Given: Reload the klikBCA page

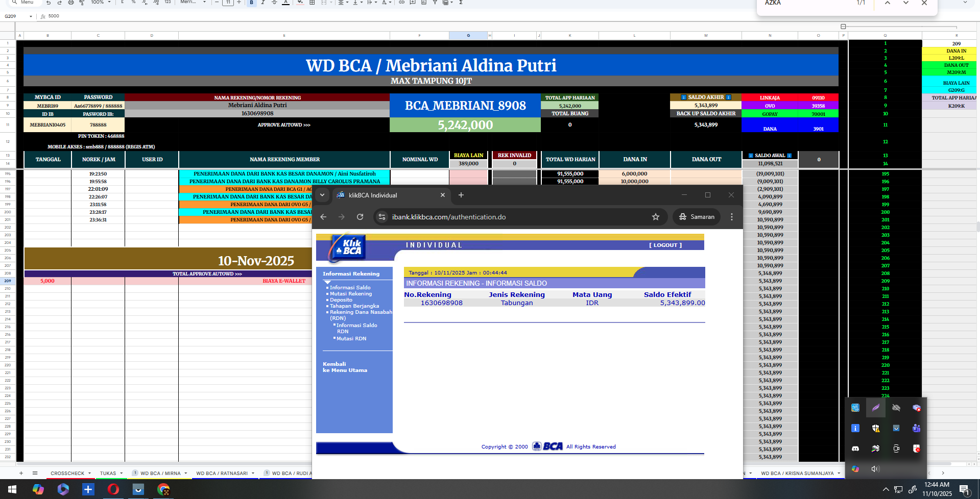Looking at the screenshot, I should 360,217.
